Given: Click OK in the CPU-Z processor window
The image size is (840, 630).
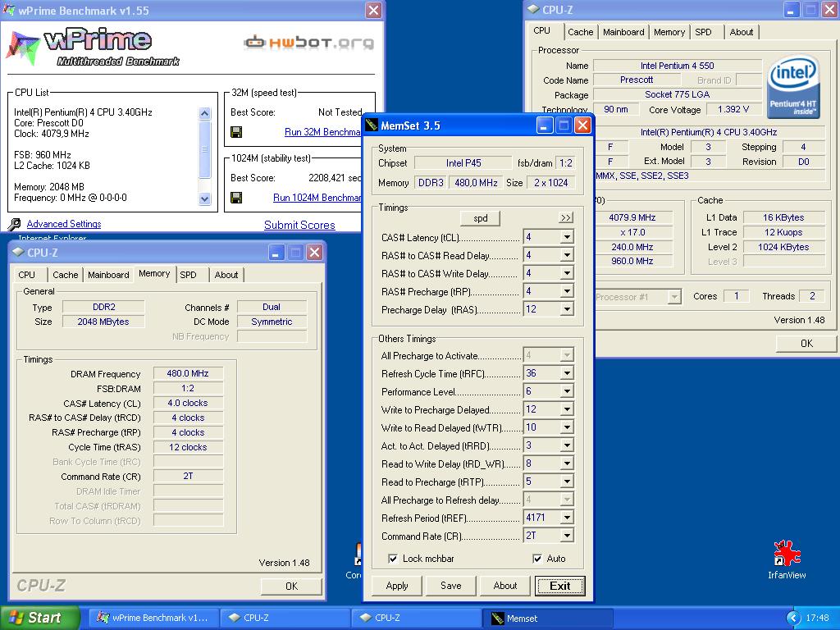Looking at the screenshot, I should (806, 344).
